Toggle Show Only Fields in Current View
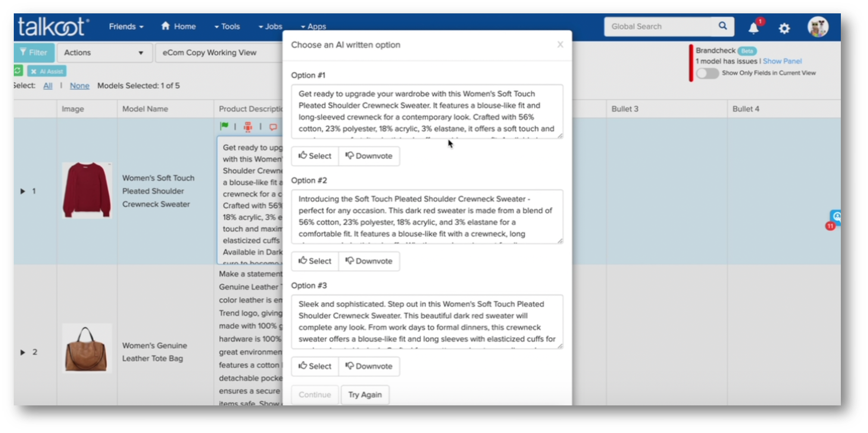The width and height of the screenshot is (868, 433). pyautogui.click(x=707, y=73)
